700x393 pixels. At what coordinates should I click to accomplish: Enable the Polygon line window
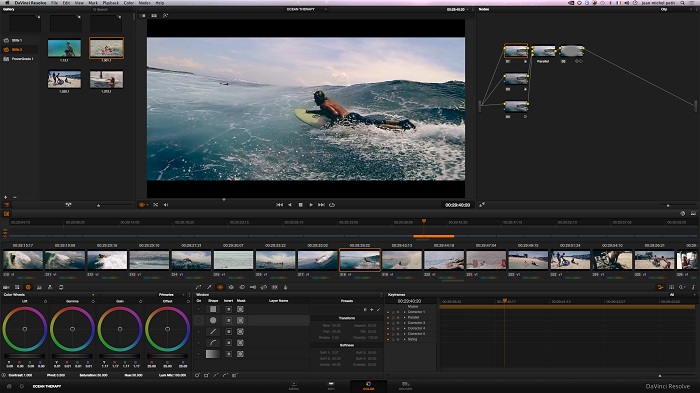[213, 331]
